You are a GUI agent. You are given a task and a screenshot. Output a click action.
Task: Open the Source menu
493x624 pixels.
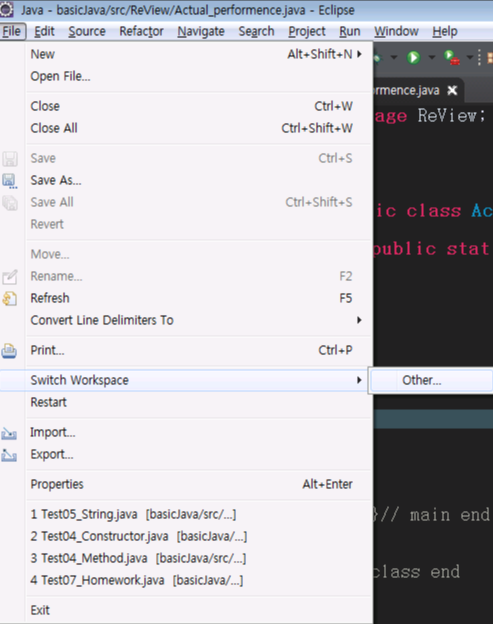click(x=87, y=31)
